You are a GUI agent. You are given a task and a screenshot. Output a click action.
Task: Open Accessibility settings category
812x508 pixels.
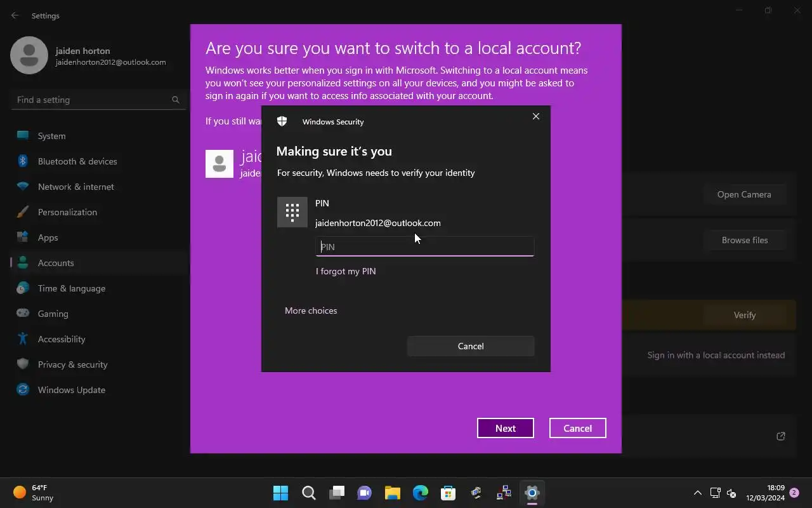coord(98,339)
